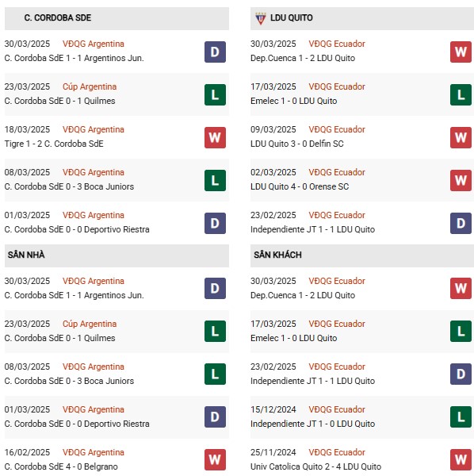The image size is (474, 476).
Task: Click the D badge for Independiente JT 1 - 1 under LDU Quito header
Action: pos(461,223)
